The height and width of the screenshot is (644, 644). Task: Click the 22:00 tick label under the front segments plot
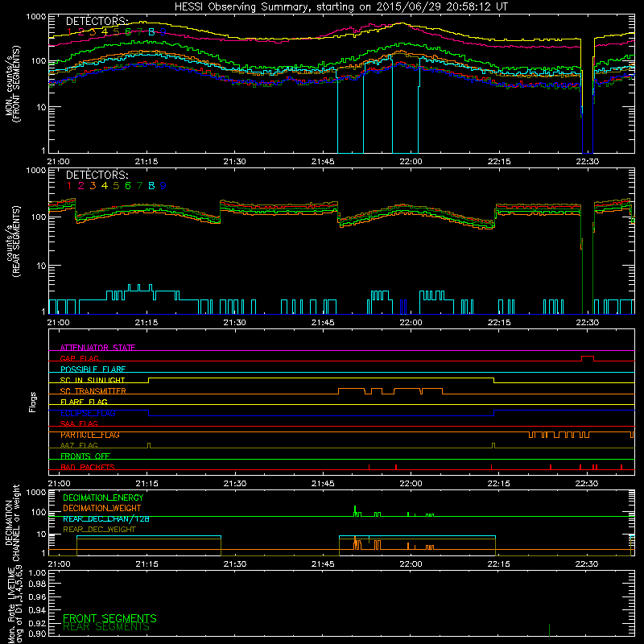[x=411, y=162]
